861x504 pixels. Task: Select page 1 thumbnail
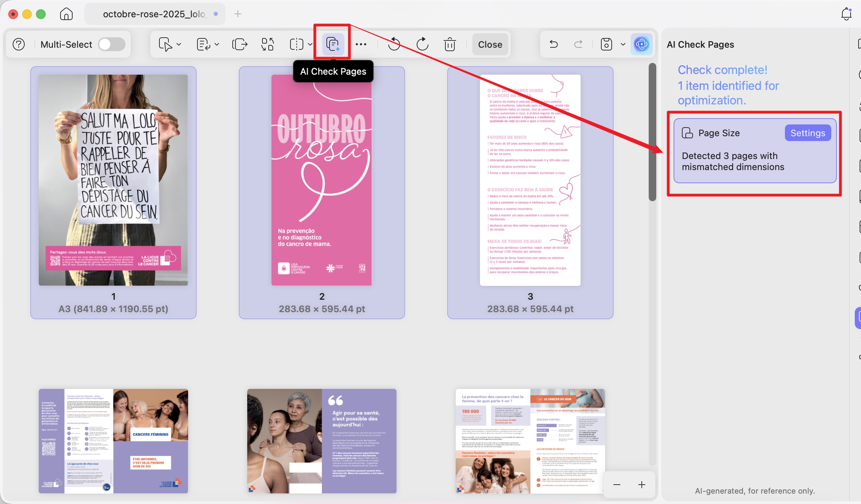(x=113, y=180)
